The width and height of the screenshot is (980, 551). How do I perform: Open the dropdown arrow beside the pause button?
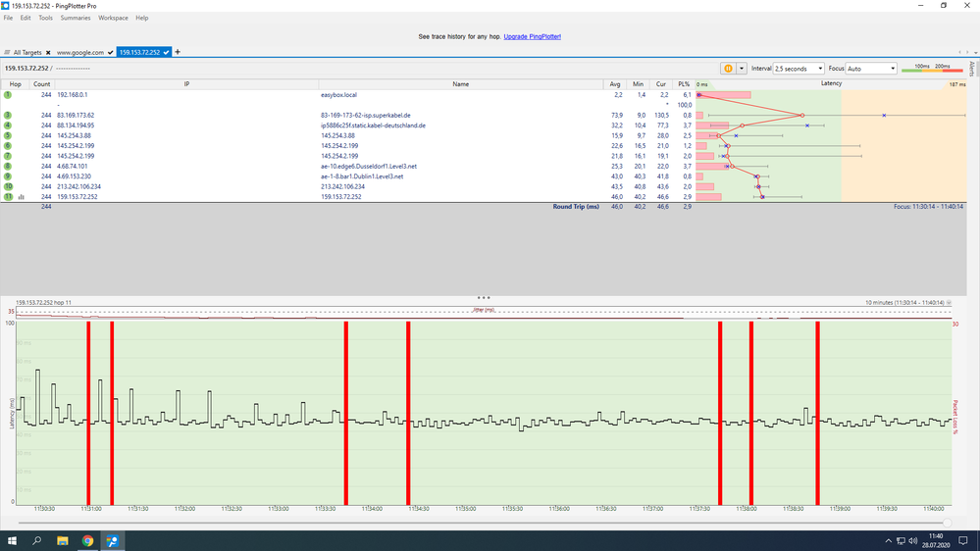[742, 69]
